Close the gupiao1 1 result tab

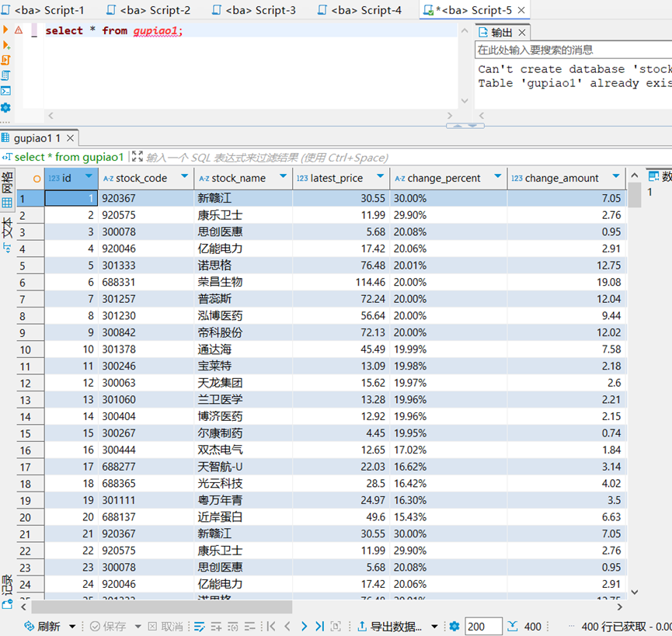(x=70, y=138)
